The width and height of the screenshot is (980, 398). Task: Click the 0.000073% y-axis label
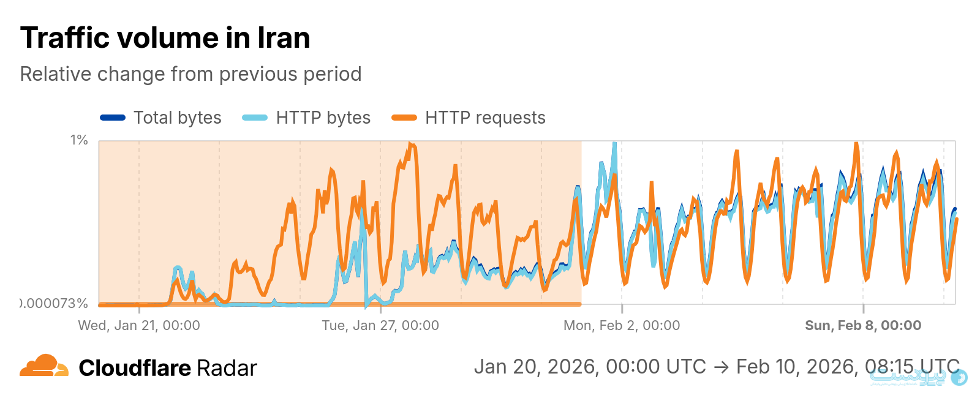55,303
